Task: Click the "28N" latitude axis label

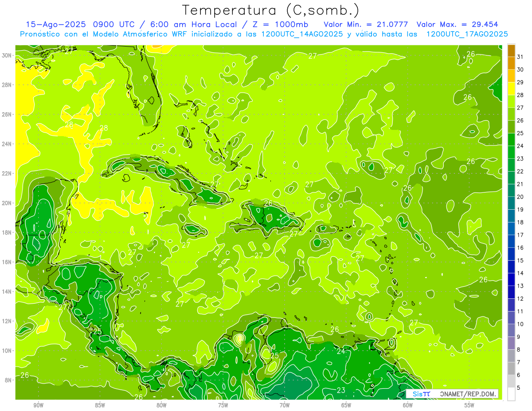Action: [7, 85]
